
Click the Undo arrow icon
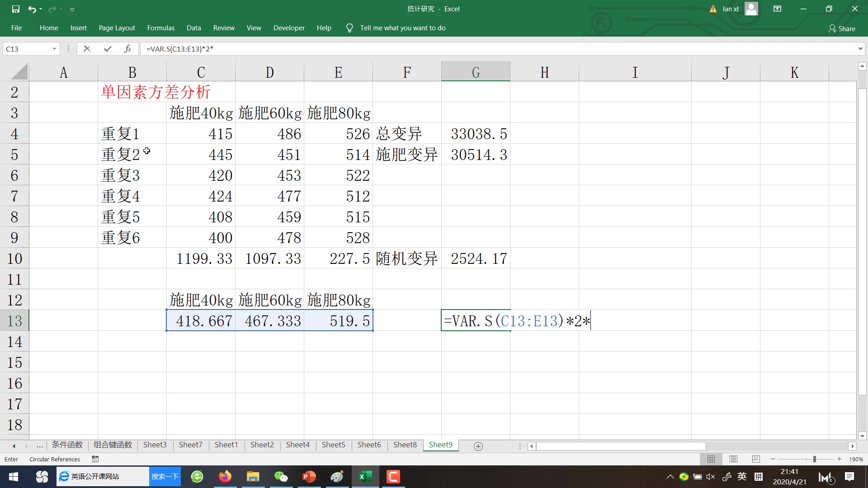(32, 9)
